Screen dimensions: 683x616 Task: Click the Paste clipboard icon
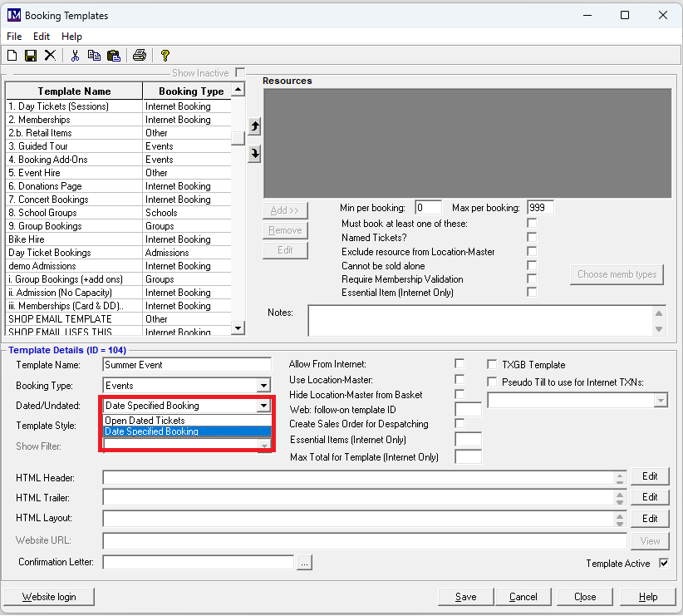(113, 56)
